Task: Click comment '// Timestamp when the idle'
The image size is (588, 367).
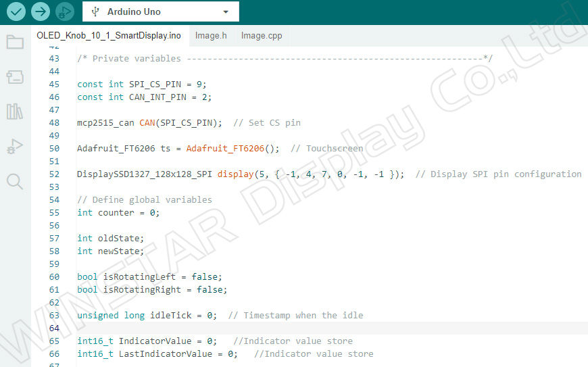Action: (x=295, y=316)
